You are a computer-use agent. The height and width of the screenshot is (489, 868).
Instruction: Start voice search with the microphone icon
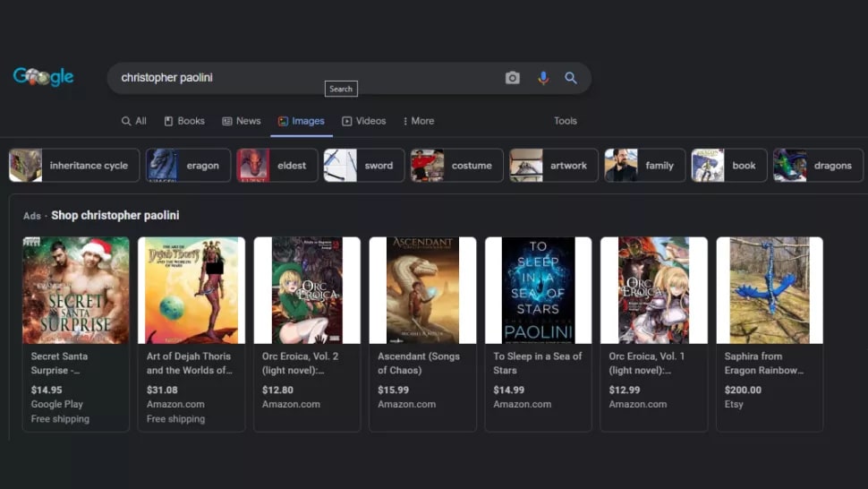[543, 78]
